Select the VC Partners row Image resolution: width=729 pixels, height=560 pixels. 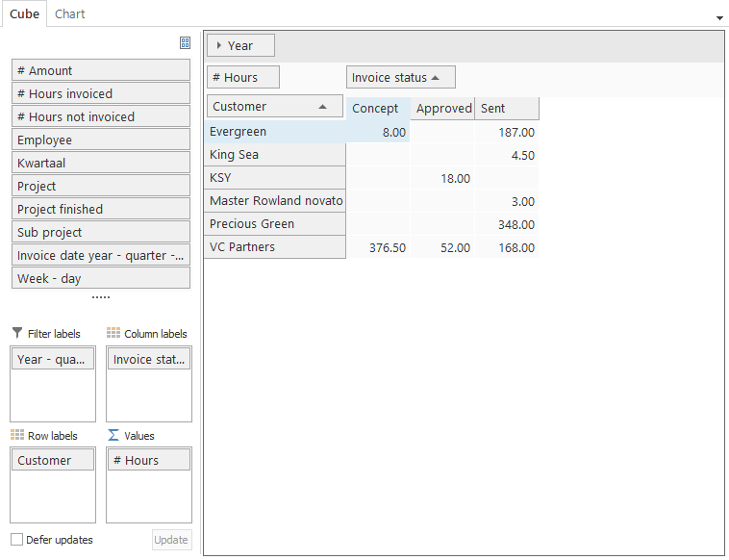click(x=274, y=247)
